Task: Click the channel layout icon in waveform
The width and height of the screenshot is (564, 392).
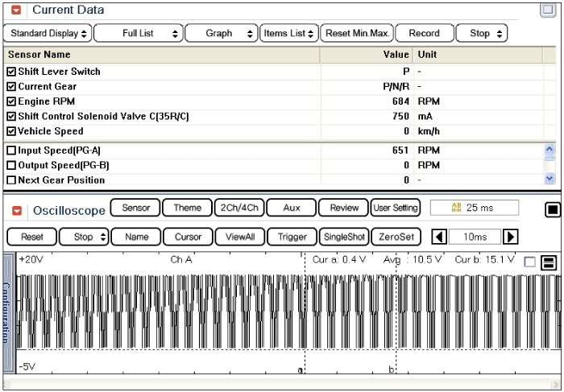Action: point(549,262)
